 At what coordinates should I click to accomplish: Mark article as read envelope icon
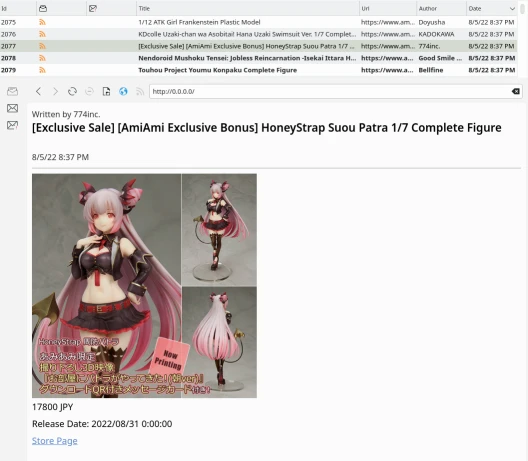click(x=12, y=91)
